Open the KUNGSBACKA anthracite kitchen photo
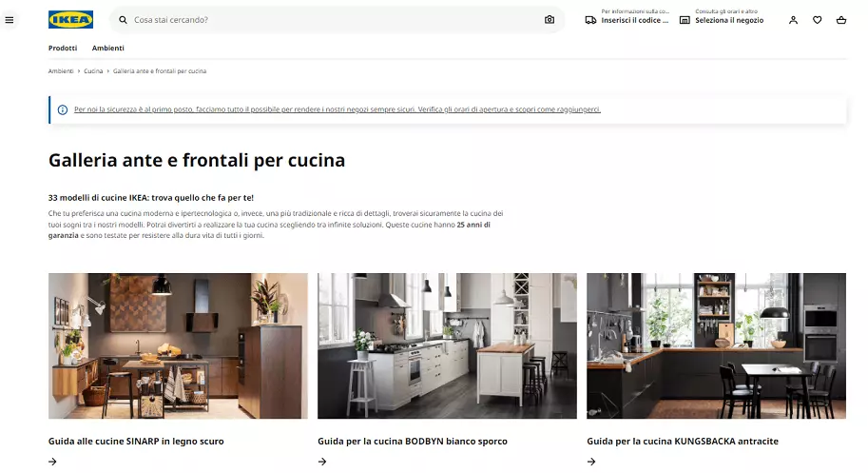The height and width of the screenshot is (473, 868). (716, 345)
